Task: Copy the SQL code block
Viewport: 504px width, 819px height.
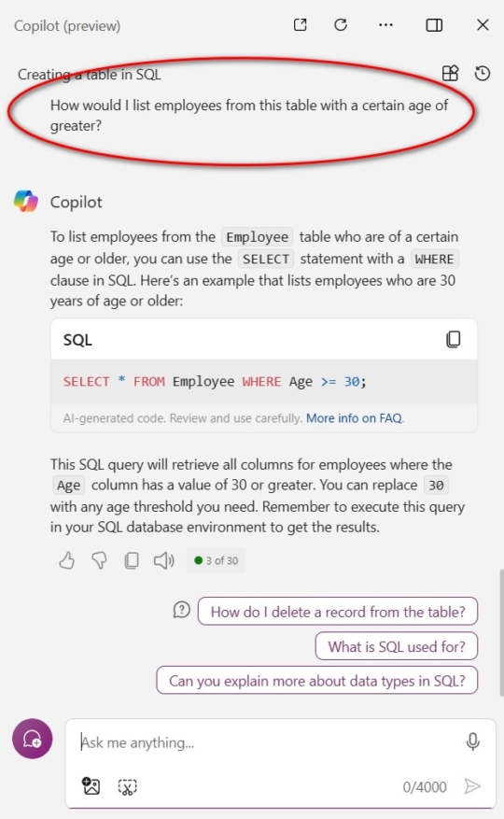Action: coord(454,339)
